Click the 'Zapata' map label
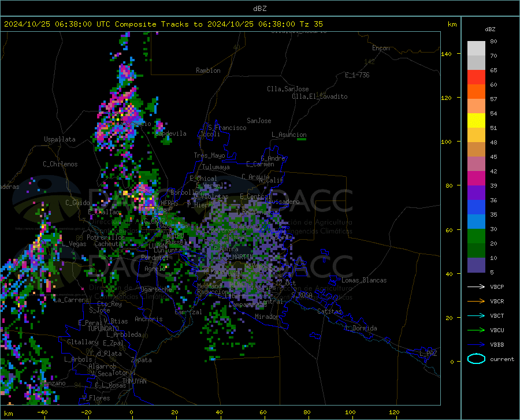 click(x=142, y=360)
